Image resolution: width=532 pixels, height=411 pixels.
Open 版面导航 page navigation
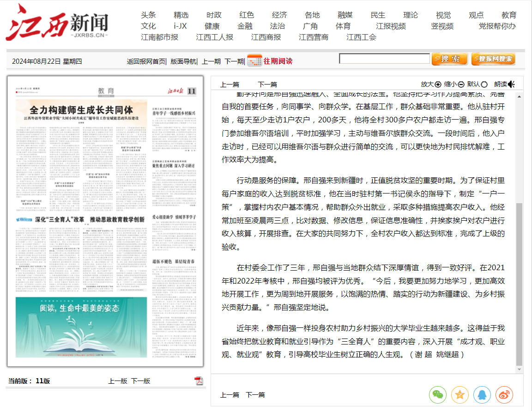[183, 61]
